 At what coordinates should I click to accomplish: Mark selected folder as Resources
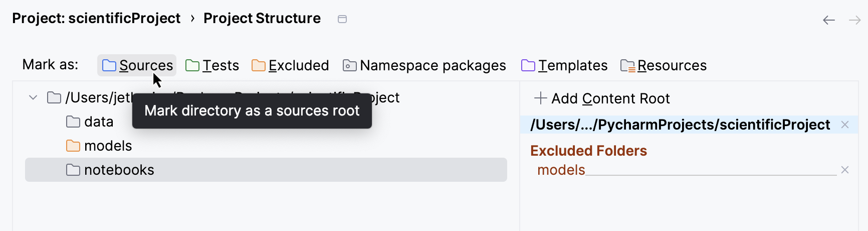(664, 65)
